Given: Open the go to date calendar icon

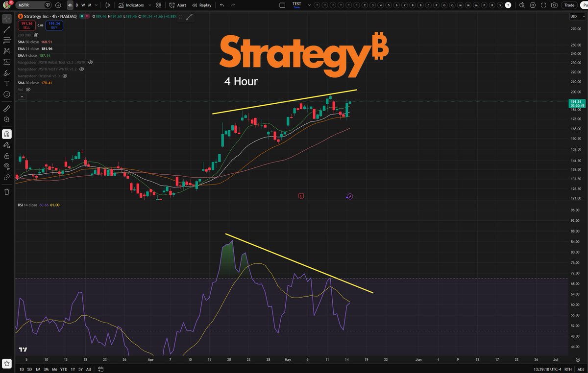Looking at the screenshot, I should pos(100,369).
